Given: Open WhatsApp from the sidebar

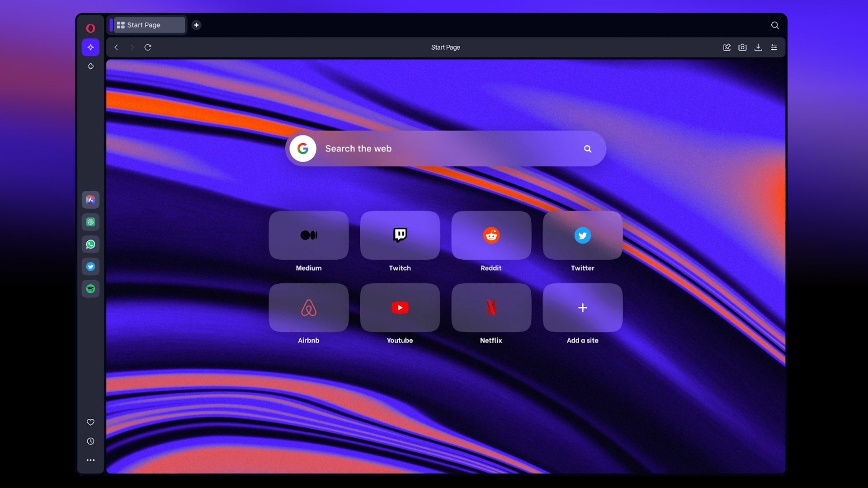Looking at the screenshot, I should pos(90,244).
